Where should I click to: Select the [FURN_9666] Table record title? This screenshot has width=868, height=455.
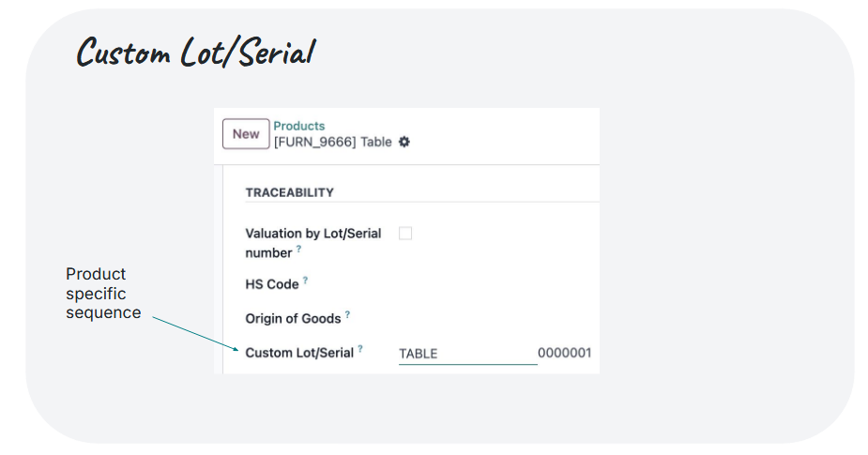click(x=333, y=143)
